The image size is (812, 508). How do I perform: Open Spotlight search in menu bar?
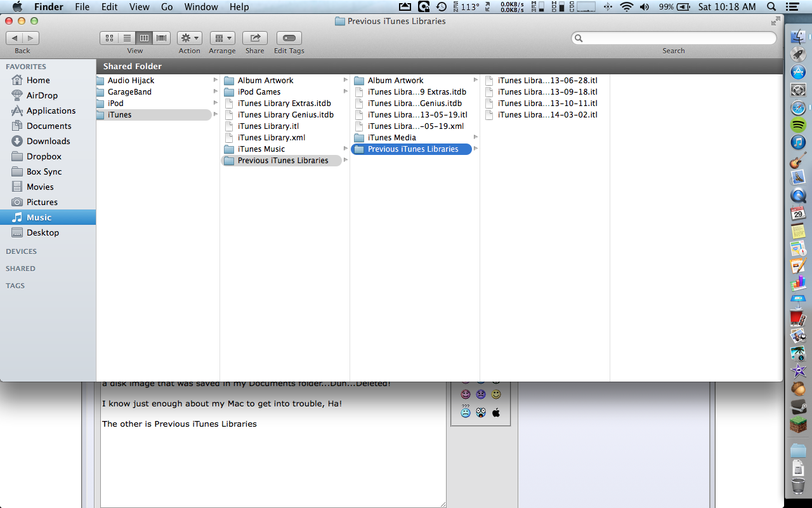(x=771, y=7)
